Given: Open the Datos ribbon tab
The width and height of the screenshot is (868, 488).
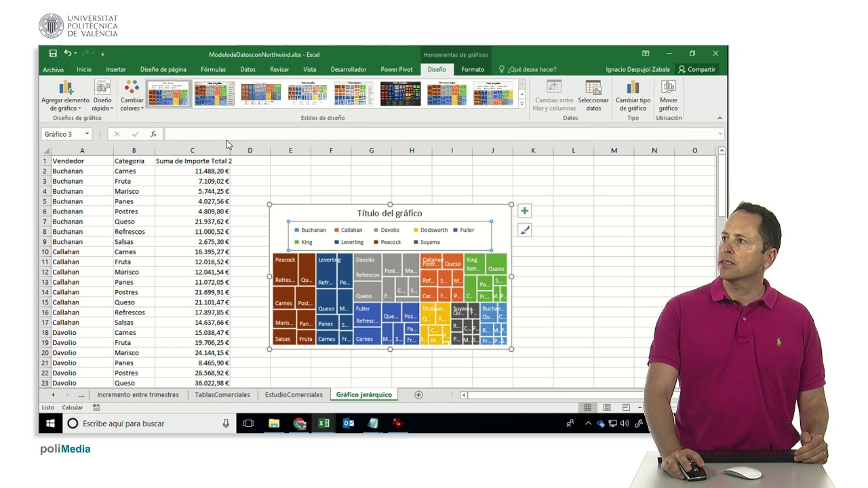Looking at the screenshot, I should (248, 69).
